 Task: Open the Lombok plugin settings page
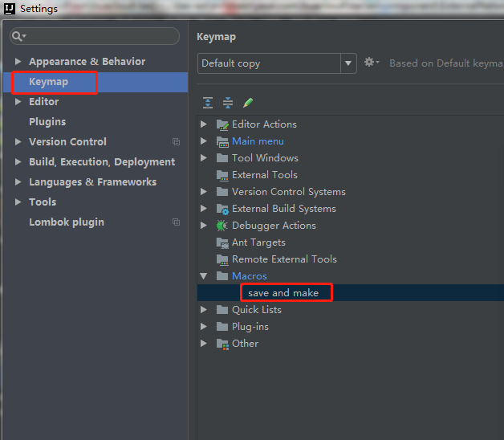point(67,222)
